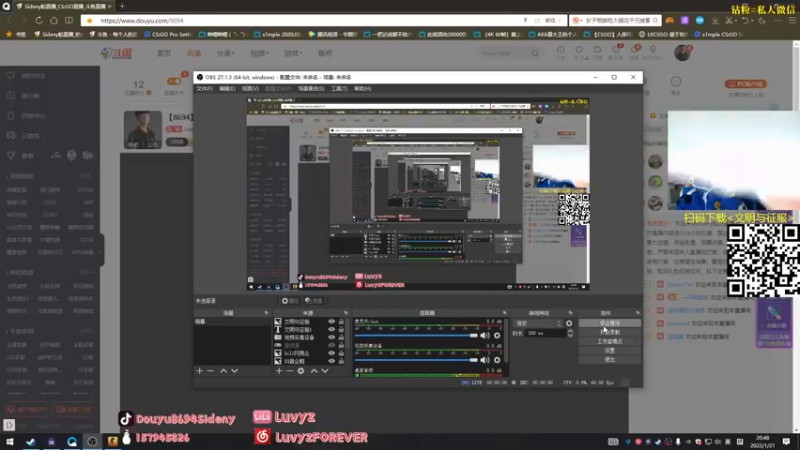
Task: Open the Scene Collection menu in OBS
Action: point(311,89)
